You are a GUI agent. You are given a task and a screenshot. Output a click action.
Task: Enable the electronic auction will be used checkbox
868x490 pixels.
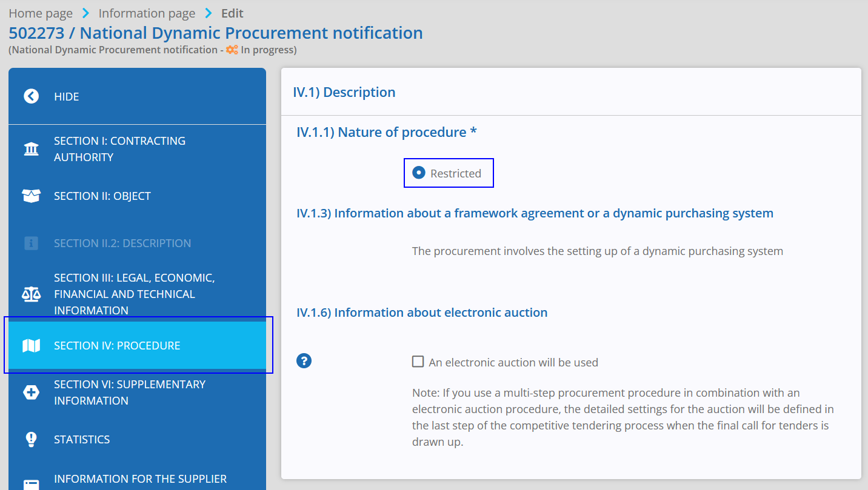[x=418, y=361]
